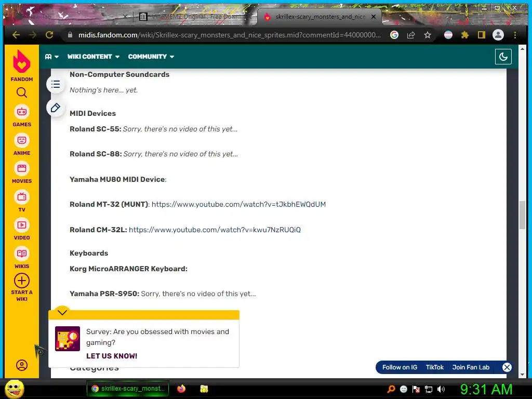
Task: Open the Video section icon
Action: pyautogui.click(x=22, y=225)
